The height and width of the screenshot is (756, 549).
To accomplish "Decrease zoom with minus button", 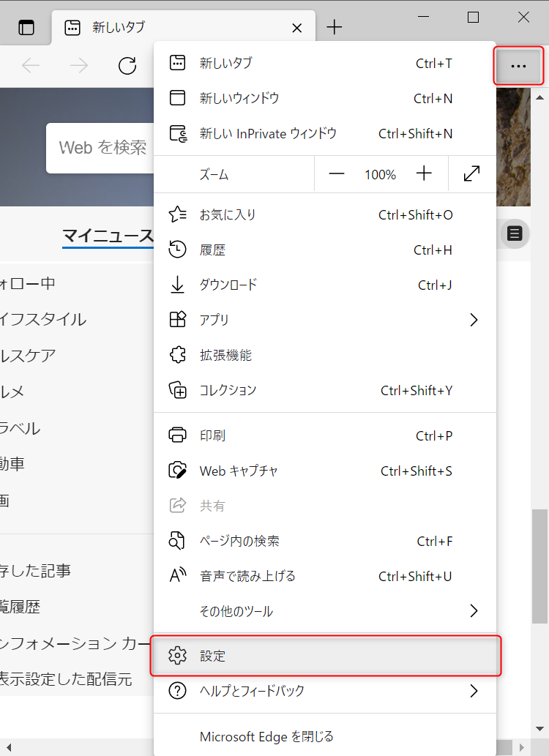I will pyautogui.click(x=336, y=173).
